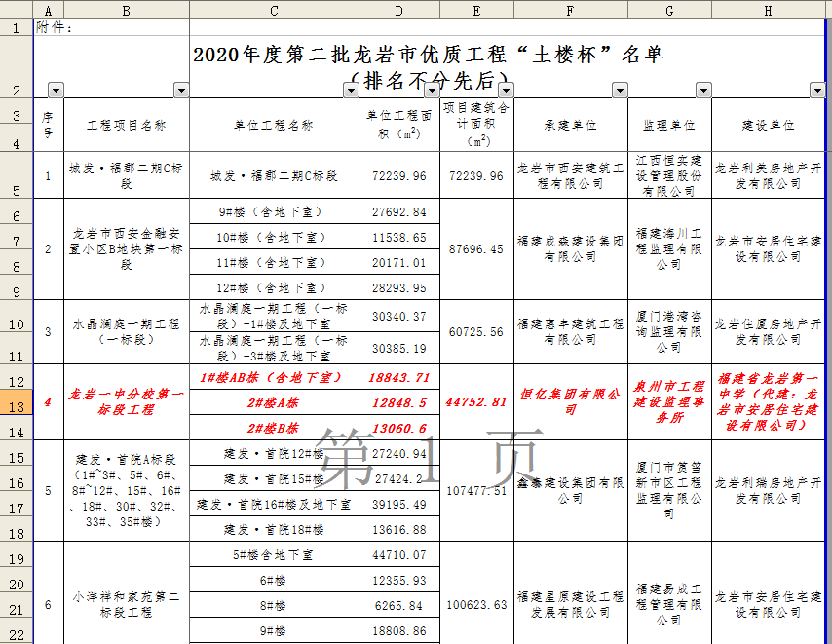Open the filter dropdown in column A

(55, 90)
